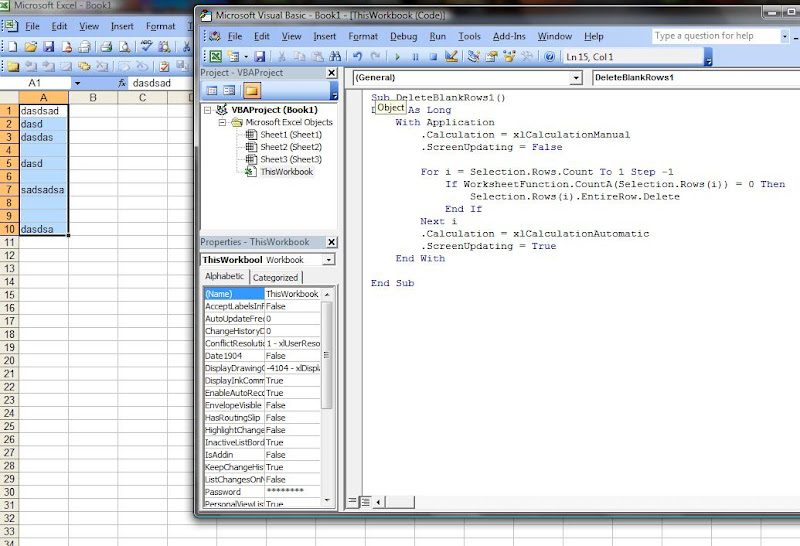Click the Run Sub play icon
The image size is (800, 546).
[x=398, y=57]
